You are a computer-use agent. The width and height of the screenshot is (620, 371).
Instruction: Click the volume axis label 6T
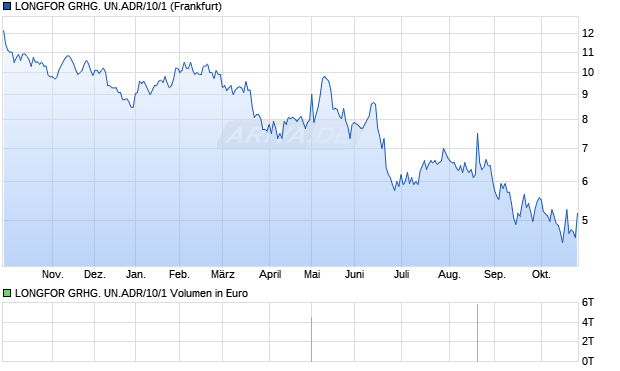[x=588, y=303]
